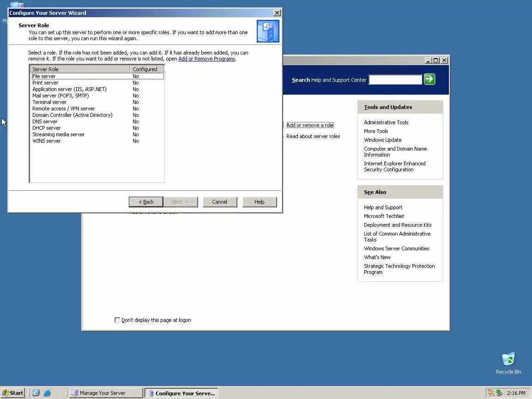Select Application server (IIS, ASP.NET) row
This screenshot has width=532, height=399.
(x=98, y=89)
